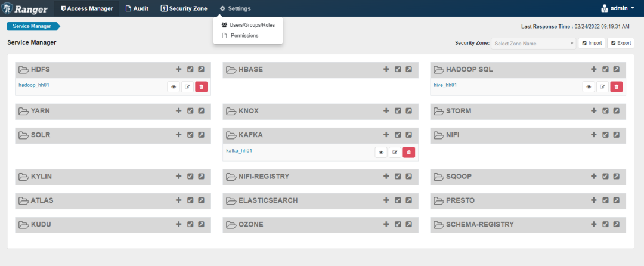
Task: Export the ELASTICSEARCH service type
Action: [408, 200]
